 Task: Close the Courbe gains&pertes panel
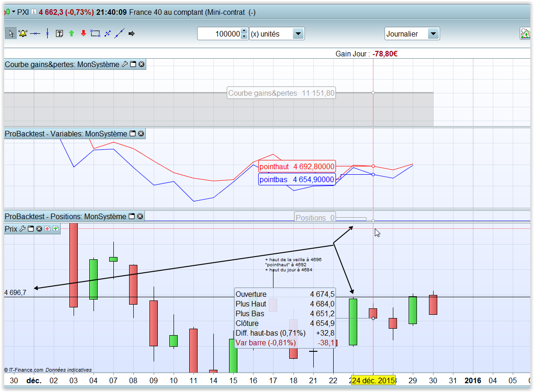coord(141,64)
